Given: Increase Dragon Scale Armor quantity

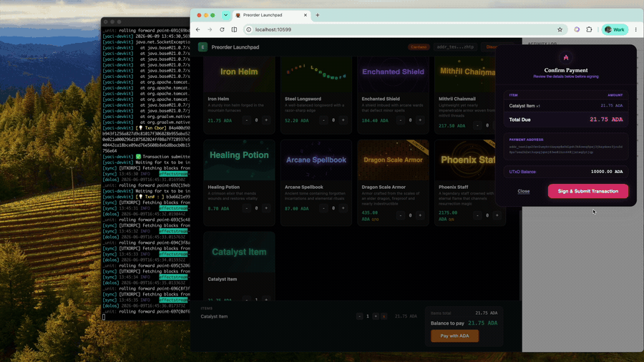Looking at the screenshot, I should click(420, 215).
